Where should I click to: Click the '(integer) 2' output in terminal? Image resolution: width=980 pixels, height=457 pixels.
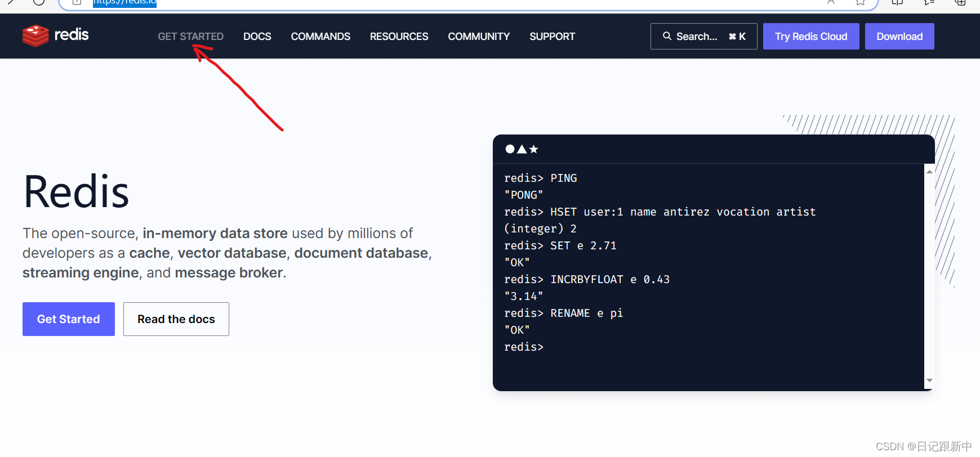[x=540, y=229]
